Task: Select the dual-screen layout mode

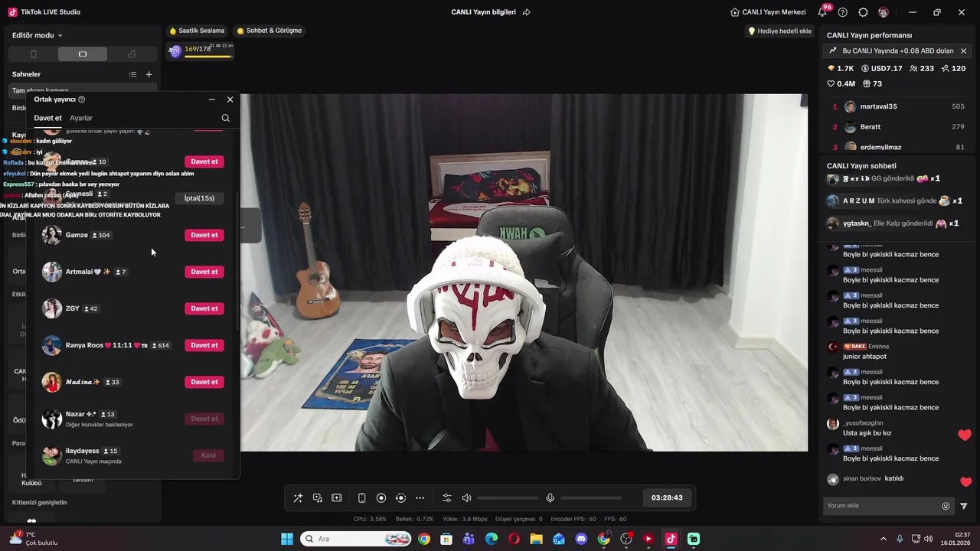Action: pyautogui.click(x=132, y=54)
